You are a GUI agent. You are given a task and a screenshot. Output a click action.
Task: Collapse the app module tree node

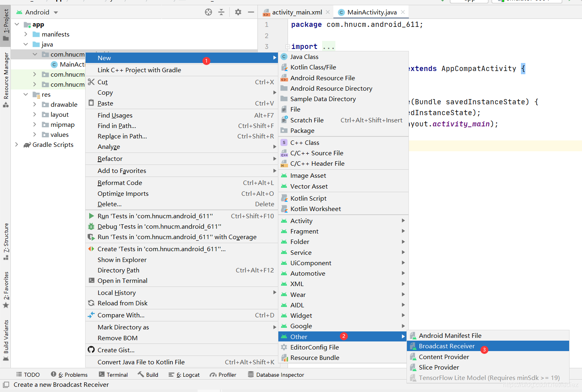17,24
